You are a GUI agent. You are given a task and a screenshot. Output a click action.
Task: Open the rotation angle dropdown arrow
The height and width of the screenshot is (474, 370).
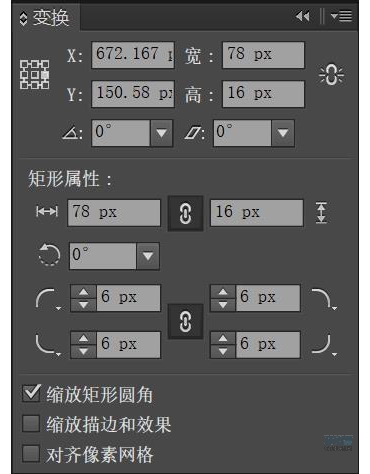pyautogui.click(x=161, y=133)
